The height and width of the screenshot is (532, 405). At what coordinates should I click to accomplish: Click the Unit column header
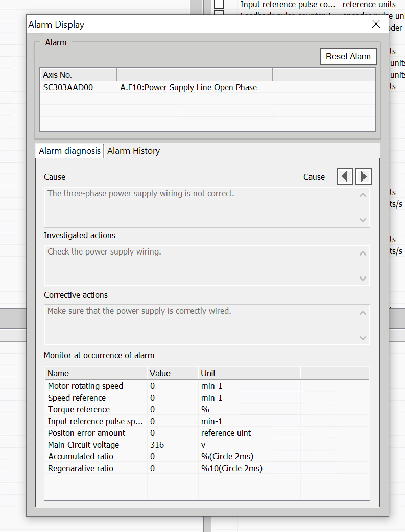(x=248, y=373)
